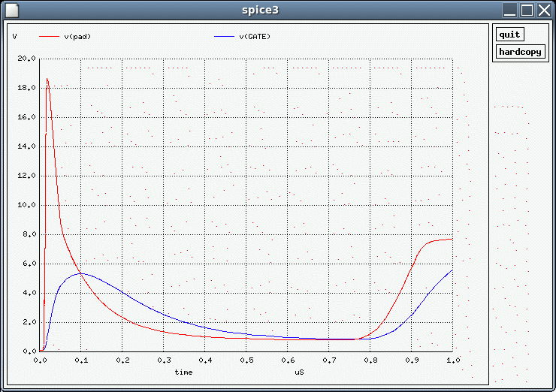
Task: Click the red v(pad) legend line
Action: coord(49,36)
